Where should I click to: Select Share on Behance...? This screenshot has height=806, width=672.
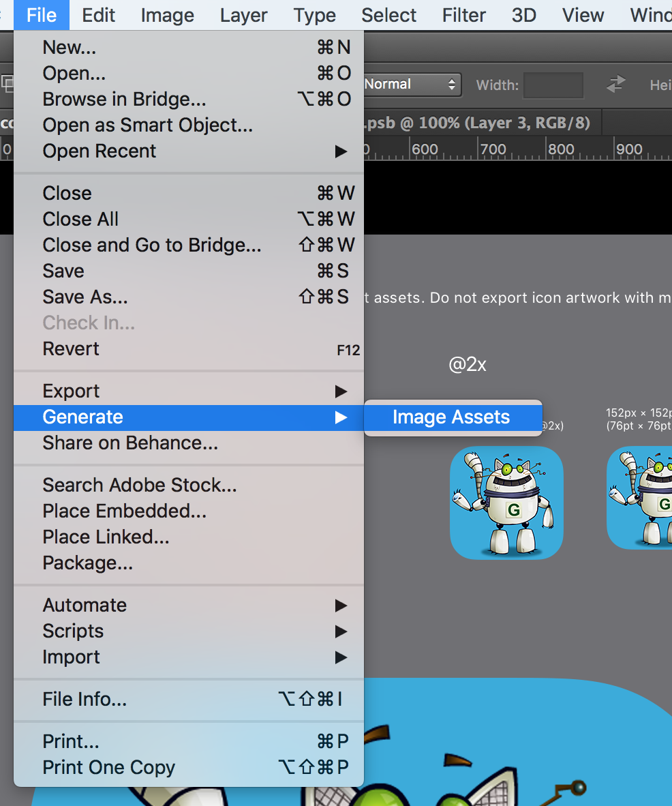pyautogui.click(x=189, y=443)
